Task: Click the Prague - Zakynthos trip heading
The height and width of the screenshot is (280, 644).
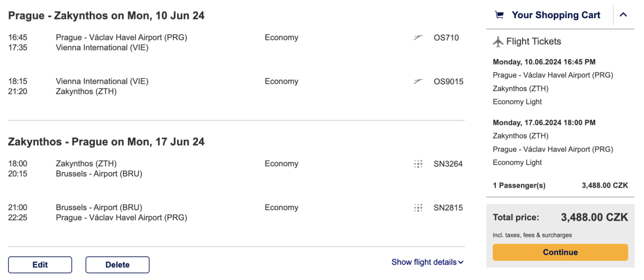Action: [x=106, y=16]
